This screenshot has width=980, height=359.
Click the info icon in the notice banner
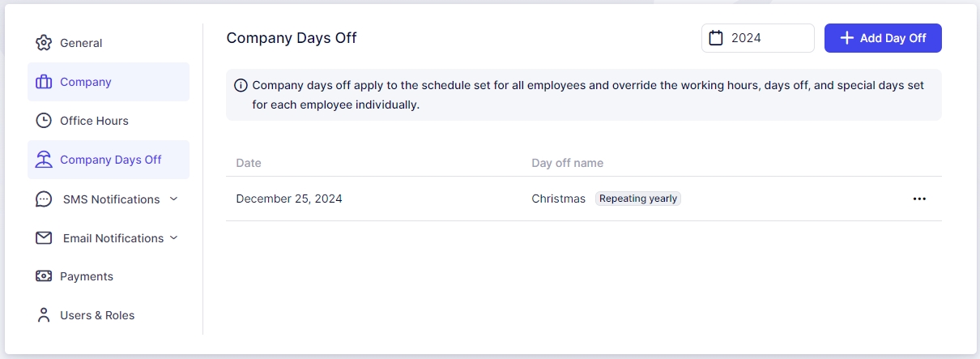241,85
